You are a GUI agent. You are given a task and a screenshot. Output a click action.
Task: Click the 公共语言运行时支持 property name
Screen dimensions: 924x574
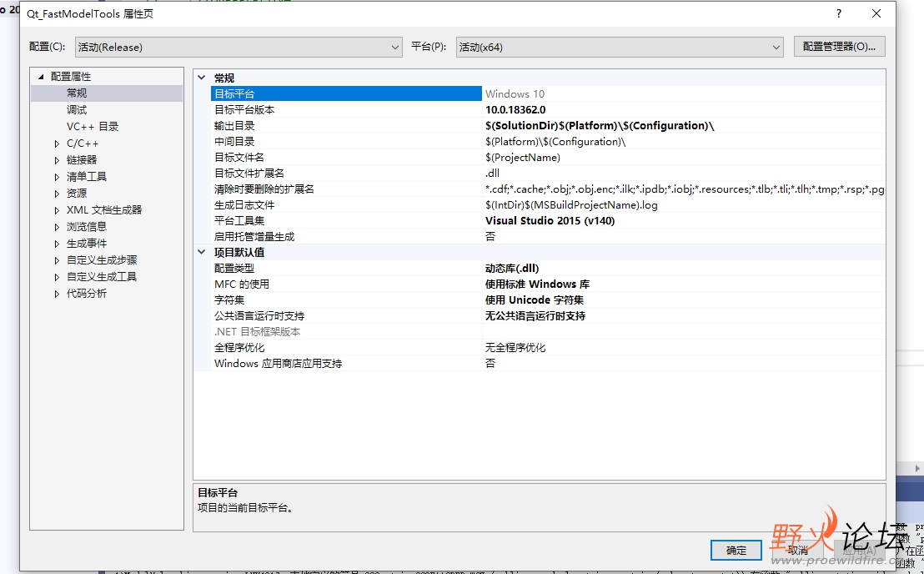[259, 316]
